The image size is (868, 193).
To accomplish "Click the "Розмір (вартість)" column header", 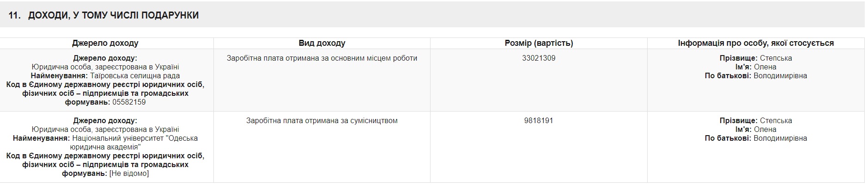I will pos(539,43).
